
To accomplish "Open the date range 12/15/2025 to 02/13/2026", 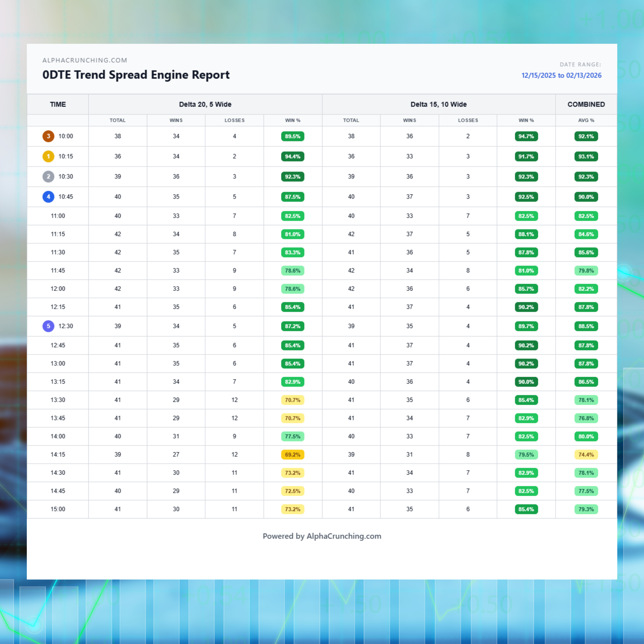I will 561,75.
